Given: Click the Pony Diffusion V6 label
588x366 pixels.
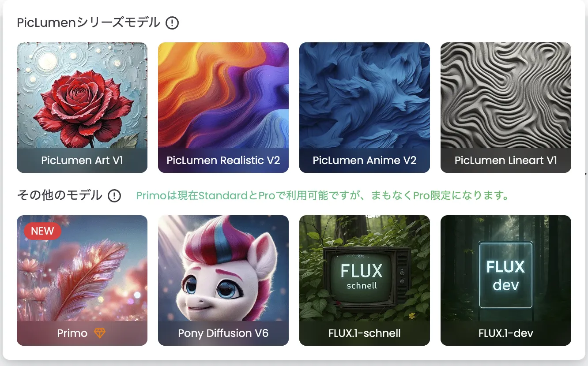Looking at the screenshot, I should 223,333.
